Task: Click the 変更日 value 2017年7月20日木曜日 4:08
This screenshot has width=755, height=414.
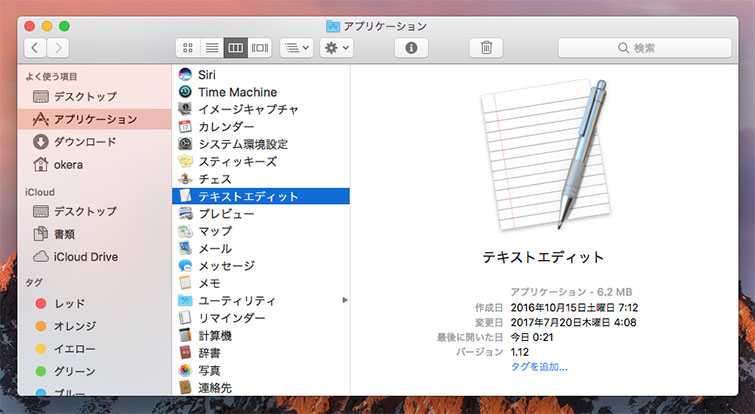Action: coord(573,322)
